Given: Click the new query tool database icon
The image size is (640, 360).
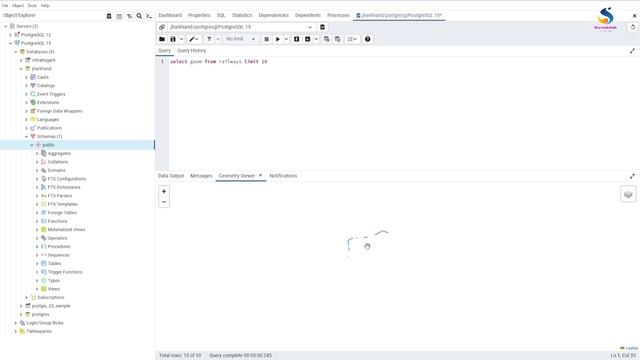Looking at the screenshot, I should 322,27.
